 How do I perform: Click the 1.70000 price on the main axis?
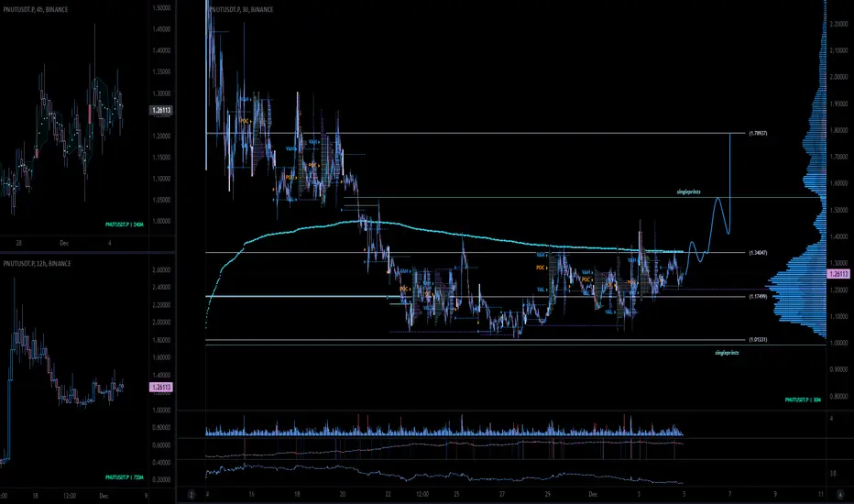[838, 157]
